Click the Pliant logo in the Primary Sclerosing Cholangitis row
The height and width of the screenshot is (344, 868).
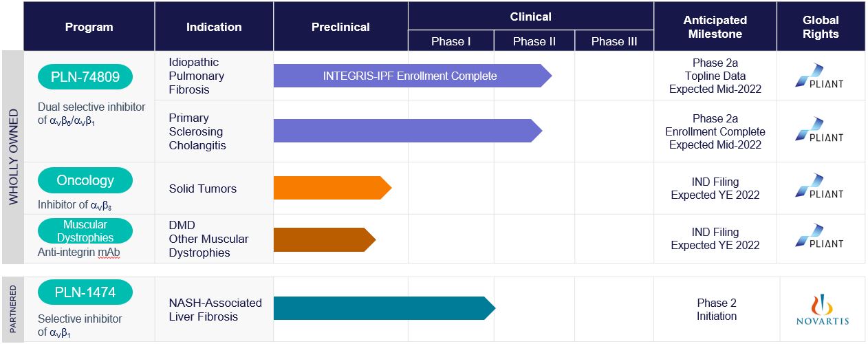tap(819, 129)
